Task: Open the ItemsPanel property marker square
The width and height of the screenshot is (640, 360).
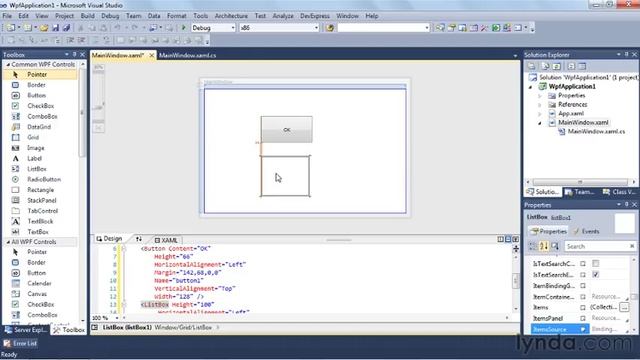Action: (x=583, y=318)
